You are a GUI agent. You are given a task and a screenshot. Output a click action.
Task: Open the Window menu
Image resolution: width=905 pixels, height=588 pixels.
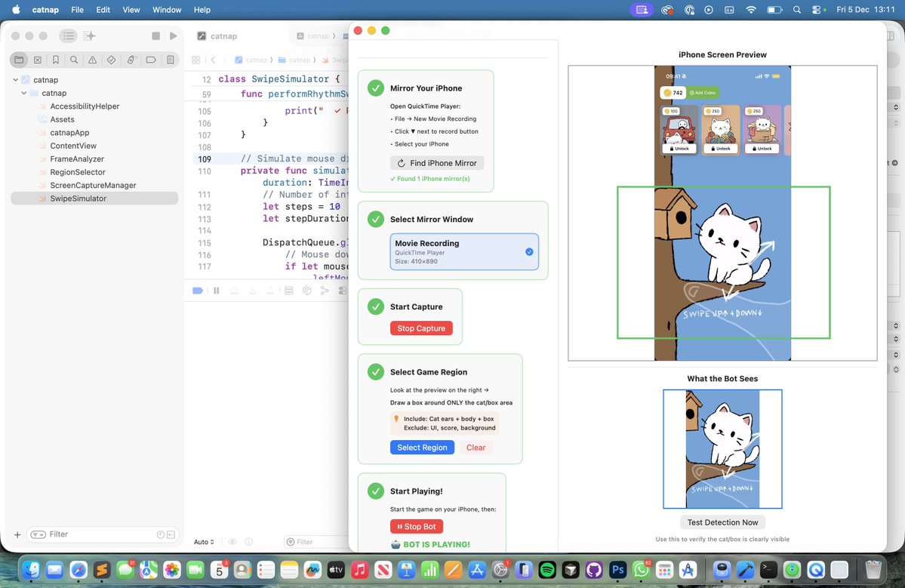tap(167, 10)
